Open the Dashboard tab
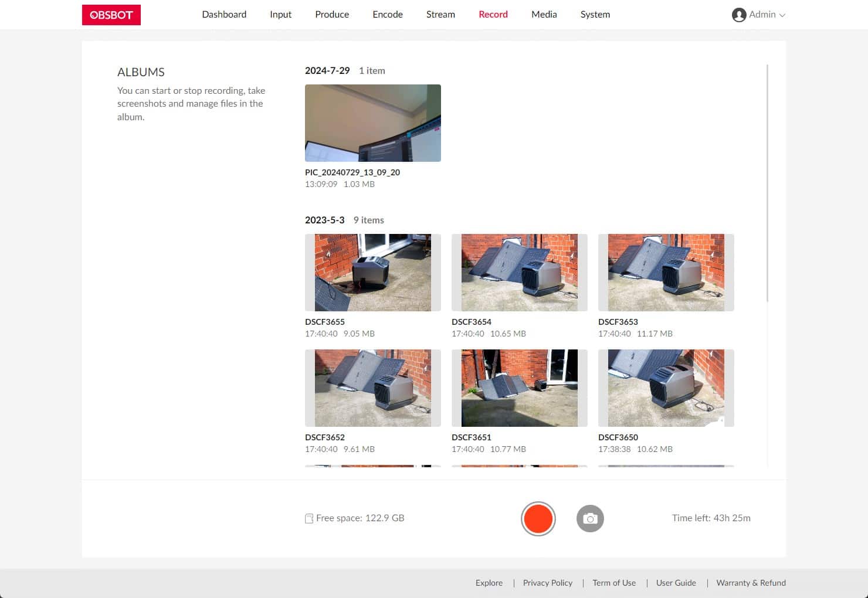Viewport: 868px width, 598px height. pos(224,15)
